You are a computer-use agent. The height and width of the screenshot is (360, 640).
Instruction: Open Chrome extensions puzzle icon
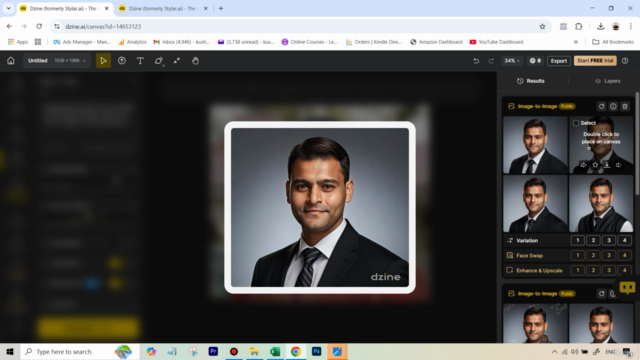click(578, 27)
